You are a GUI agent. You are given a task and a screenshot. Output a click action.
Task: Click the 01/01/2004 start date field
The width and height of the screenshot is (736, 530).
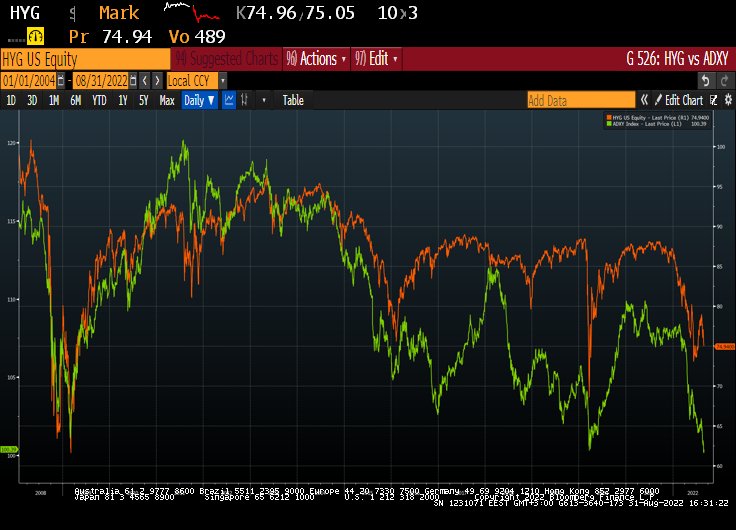point(28,81)
